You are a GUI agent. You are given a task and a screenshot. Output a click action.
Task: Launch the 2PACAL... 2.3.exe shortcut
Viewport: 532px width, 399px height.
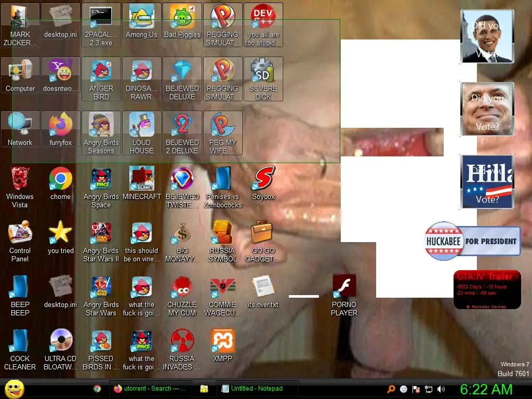pyautogui.click(x=101, y=25)
